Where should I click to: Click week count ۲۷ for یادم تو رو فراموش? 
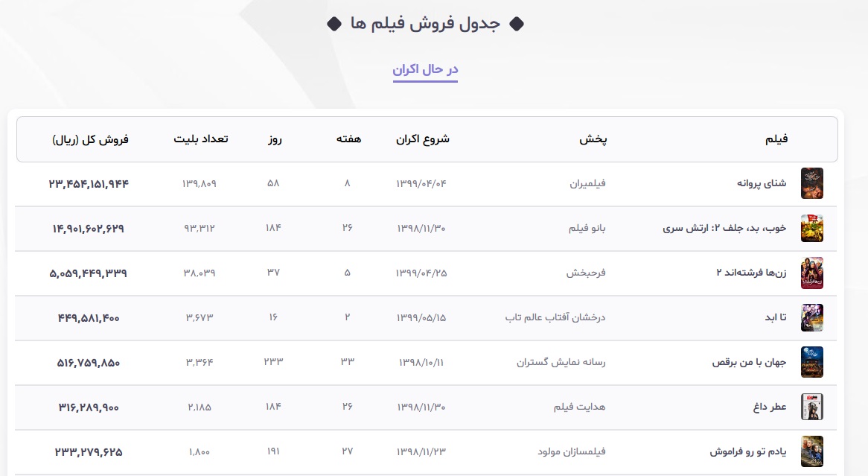[x=348, y=451]
